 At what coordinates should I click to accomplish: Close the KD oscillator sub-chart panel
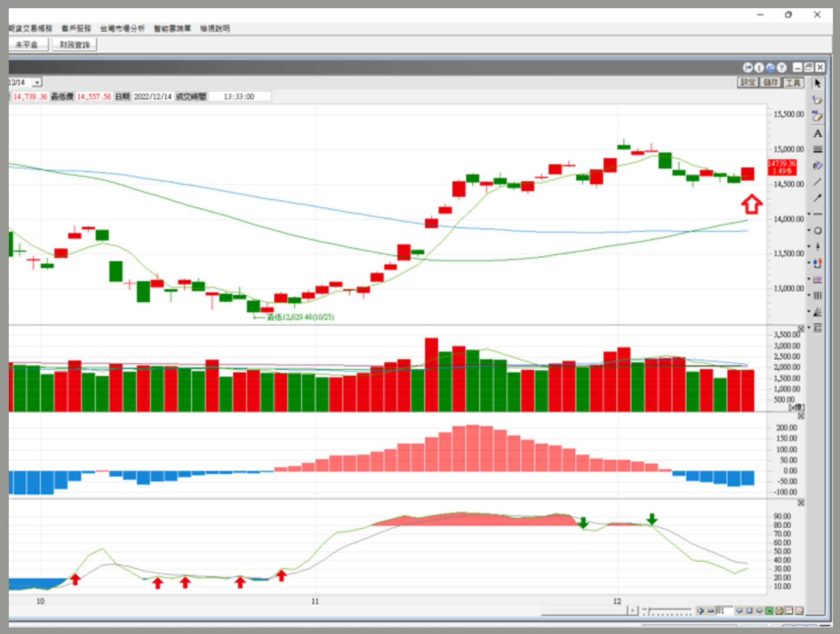coord(801,503)
